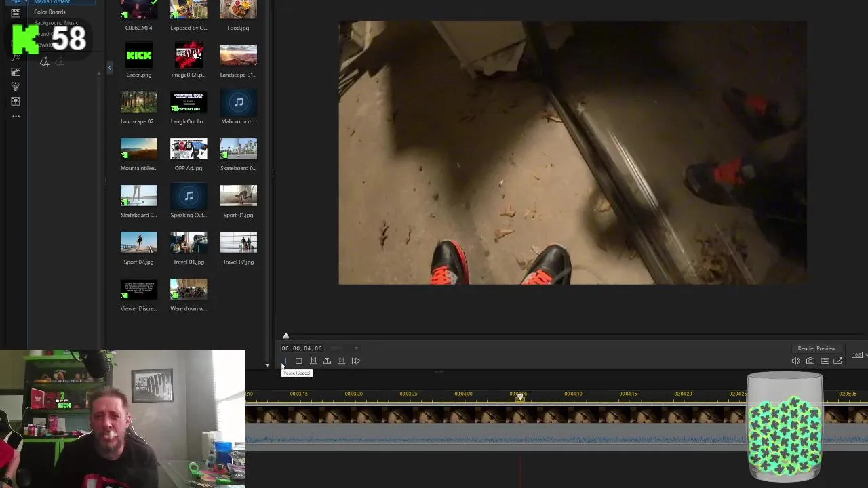Click the preview scrub bar playhead
The image size is (868, 488).
(286, 335)
